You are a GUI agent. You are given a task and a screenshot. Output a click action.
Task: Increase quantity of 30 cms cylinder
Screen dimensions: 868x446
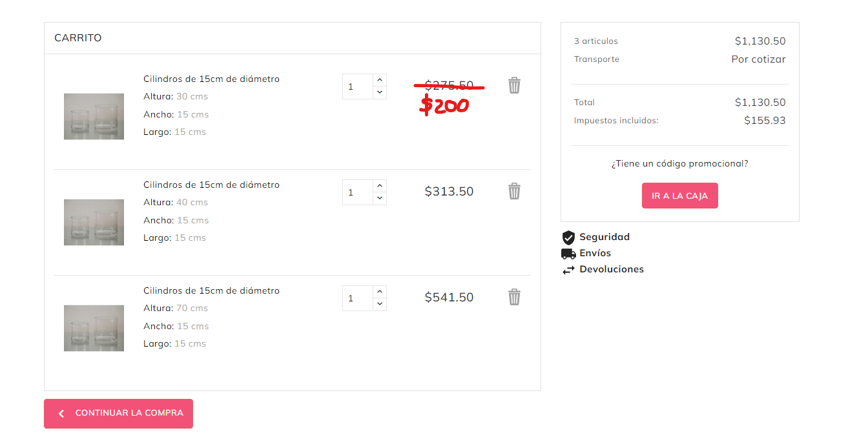click(380, 80)
